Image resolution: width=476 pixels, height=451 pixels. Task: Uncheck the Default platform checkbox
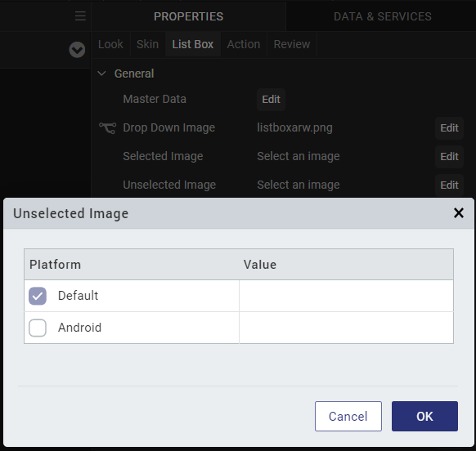[x=38, y=296]
